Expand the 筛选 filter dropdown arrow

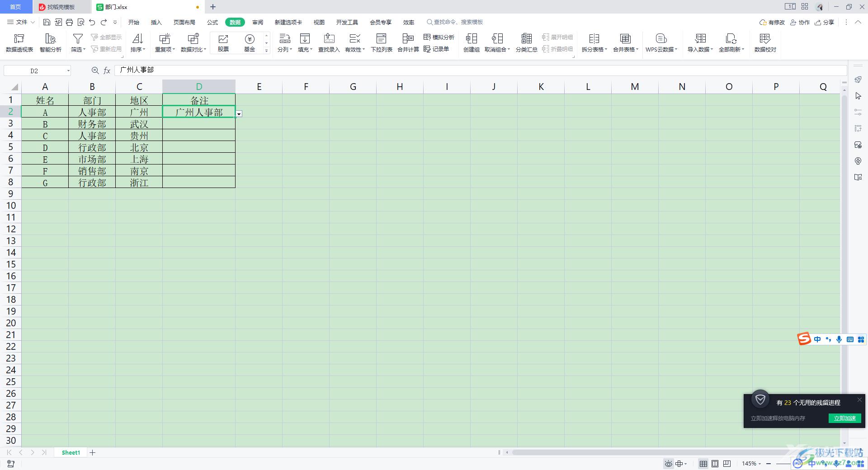click(x=85, y=50)
